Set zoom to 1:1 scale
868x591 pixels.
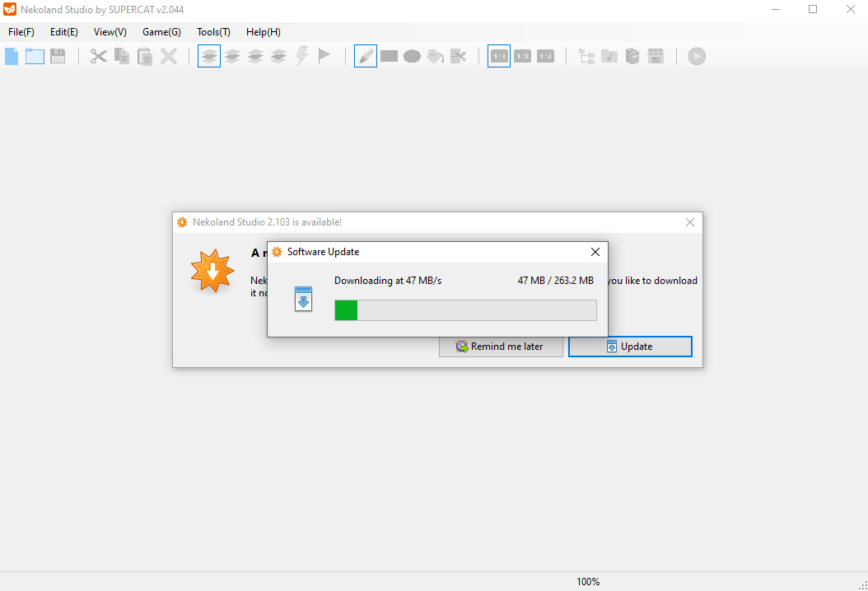[x=499, y=56]
